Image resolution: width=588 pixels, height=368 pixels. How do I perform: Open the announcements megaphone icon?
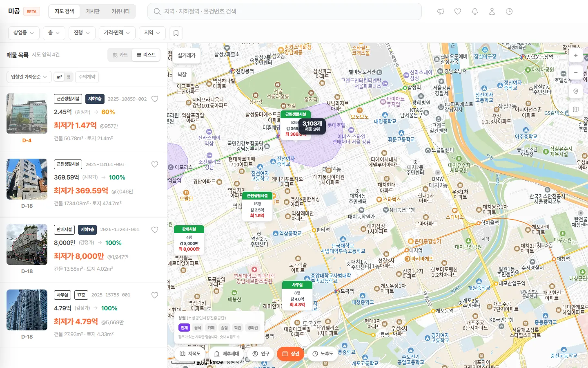pyautogui.click(x=441, y=11)
